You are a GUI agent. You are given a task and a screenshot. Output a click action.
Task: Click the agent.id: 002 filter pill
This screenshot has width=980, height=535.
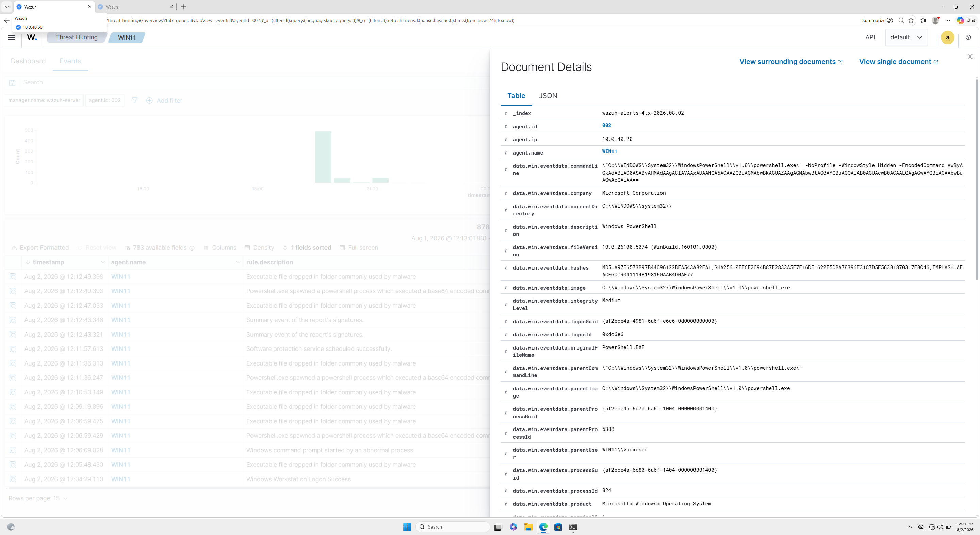[x=104, y=100]
